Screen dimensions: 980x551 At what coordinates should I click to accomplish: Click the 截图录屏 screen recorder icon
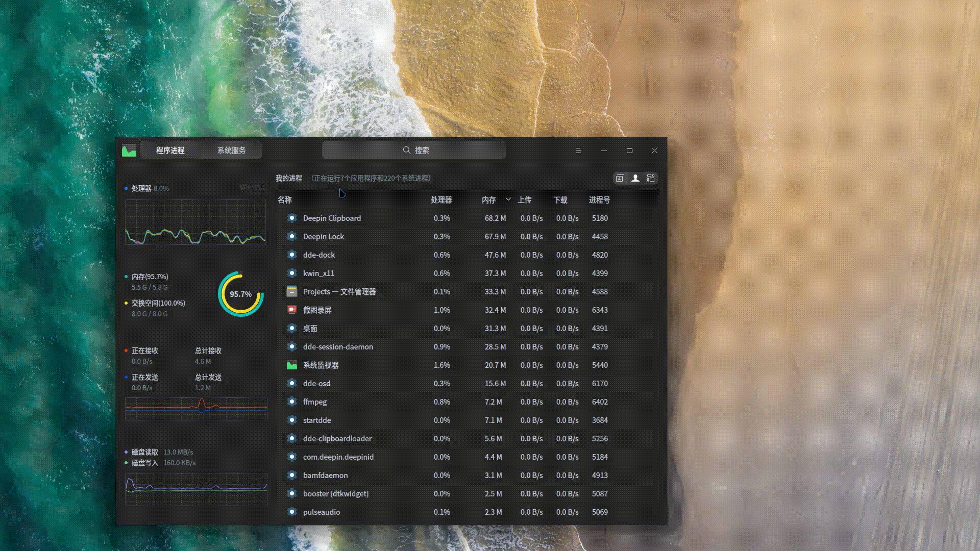292,310
